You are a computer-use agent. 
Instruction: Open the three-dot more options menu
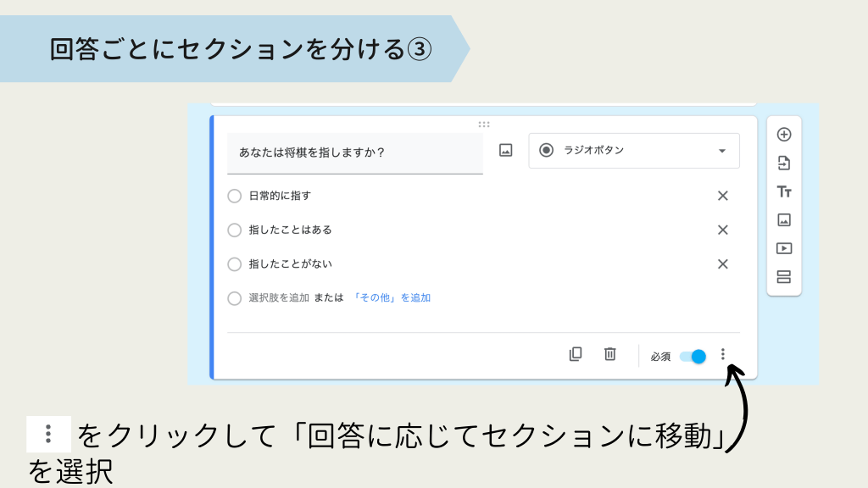pyautogui.click(x=723, y=354)
